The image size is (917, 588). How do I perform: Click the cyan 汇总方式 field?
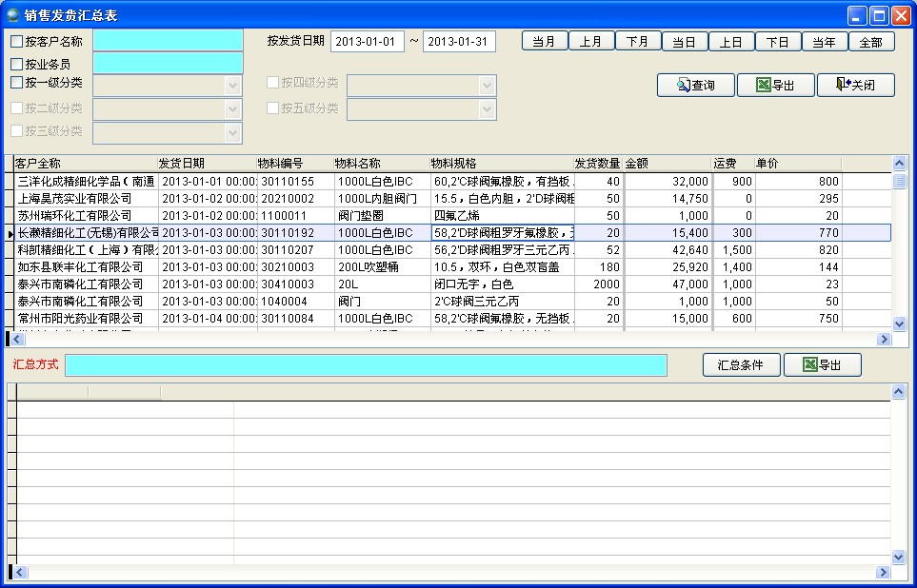tap(366, 365)
